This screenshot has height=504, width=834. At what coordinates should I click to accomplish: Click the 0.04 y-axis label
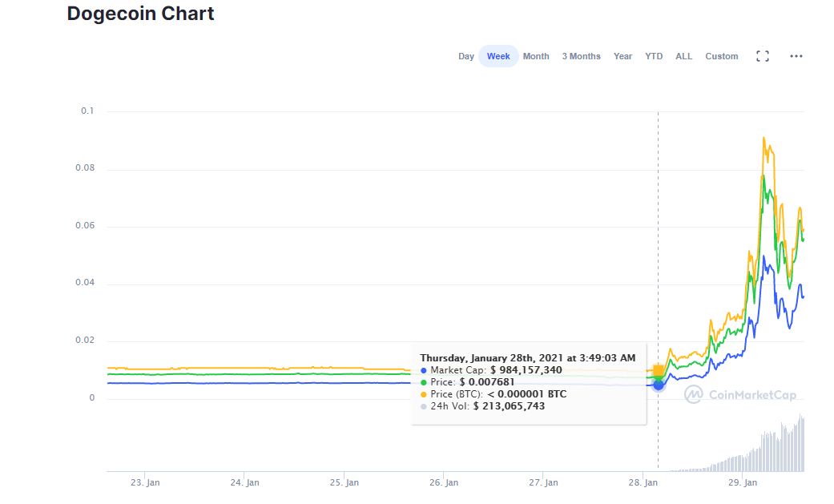click(x=85, y=283)
